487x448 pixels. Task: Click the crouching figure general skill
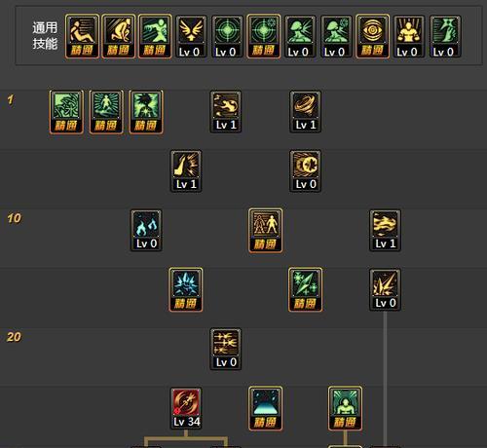119,36
